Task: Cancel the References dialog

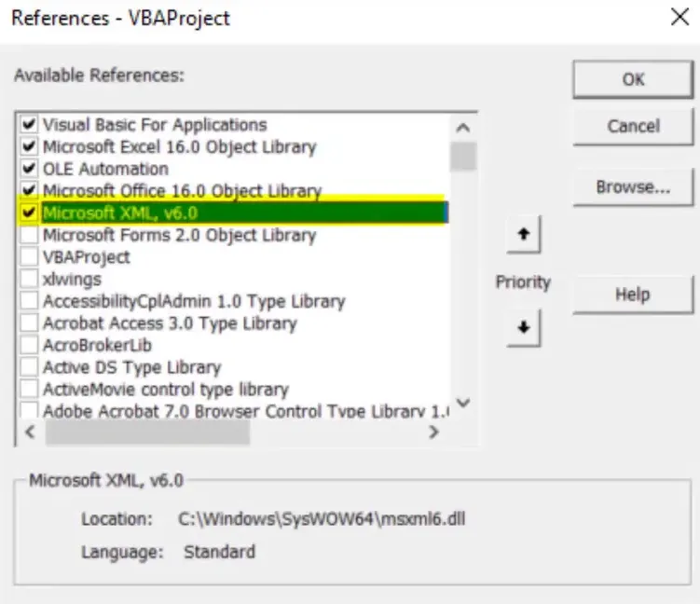Action: tap(633, 127)
